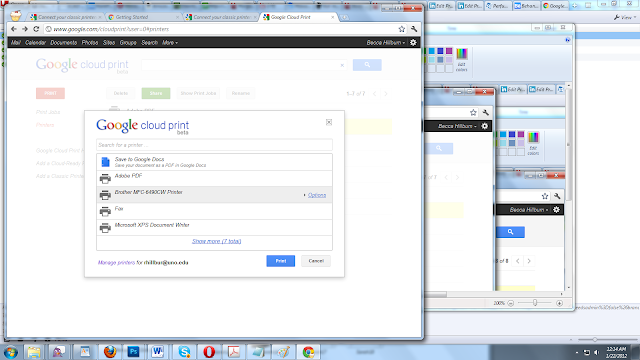Close the Getting Started tab
Image resolution: width=640 pixels, height=360 pixels.
click(x=177, y=17)
